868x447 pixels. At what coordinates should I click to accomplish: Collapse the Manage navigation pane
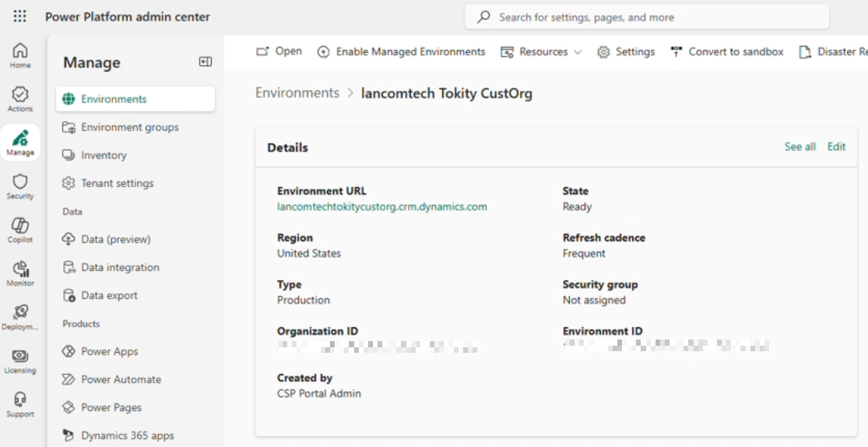tap(206, 62)
